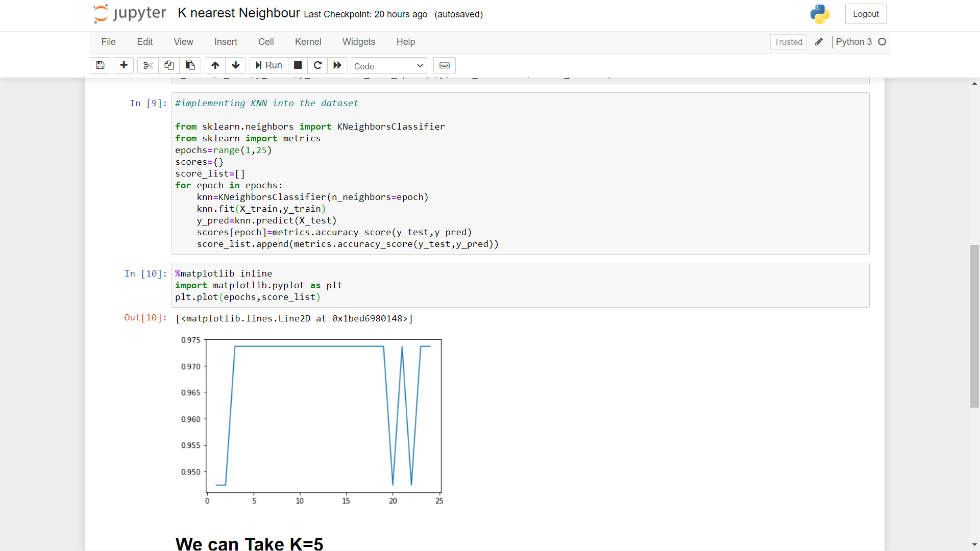This screenshot has width=980, height=551.
Task: Click the Logout button
Action: pos(866,14)
